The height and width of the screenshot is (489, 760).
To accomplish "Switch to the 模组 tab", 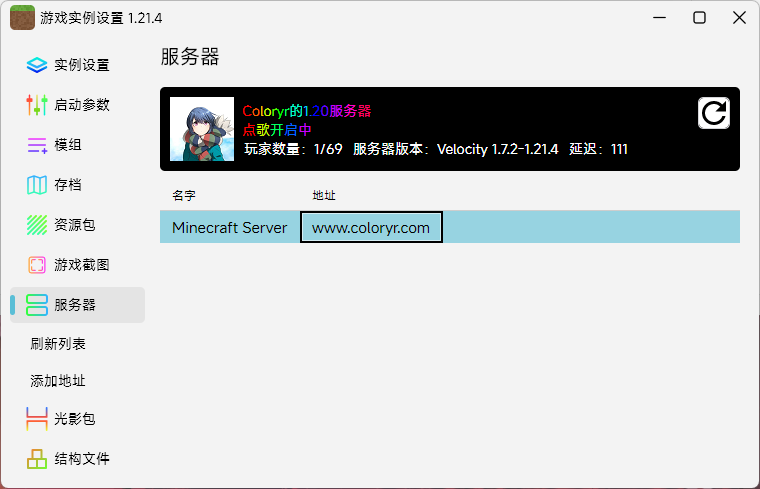I will (x=68, y=145).
